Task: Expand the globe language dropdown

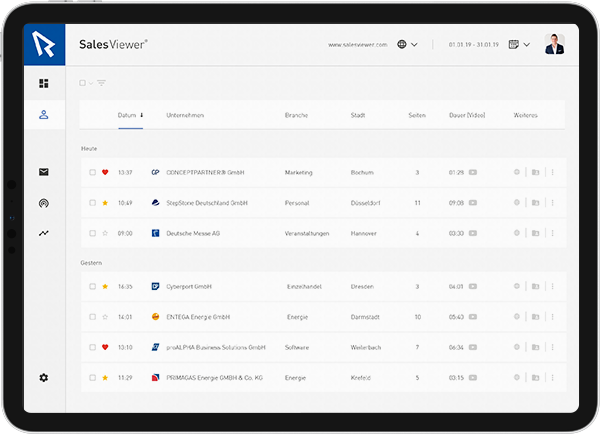Action: pyautogui.click(x=406, y=45)
